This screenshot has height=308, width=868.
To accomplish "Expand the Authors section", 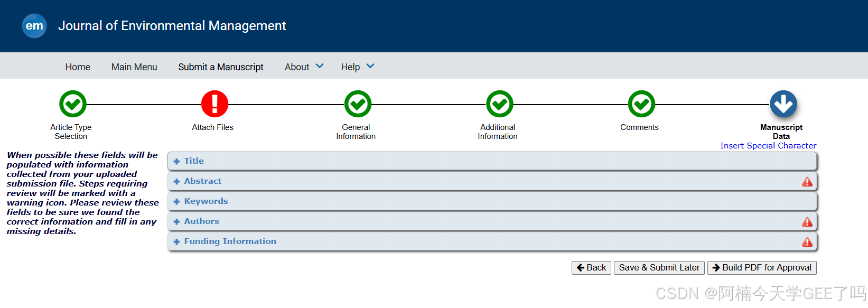I will pos(492,221).
